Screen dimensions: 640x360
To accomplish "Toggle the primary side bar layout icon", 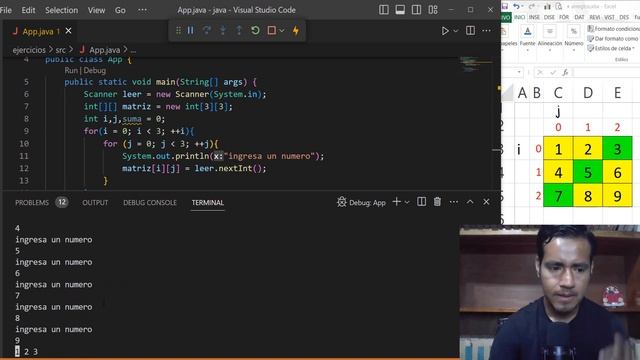I will tap(384, 10).
